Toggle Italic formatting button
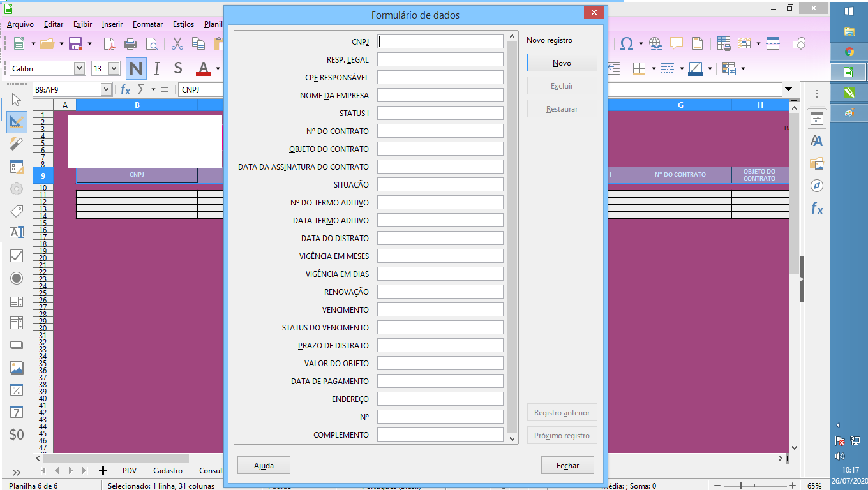 [x=157, y=68]
